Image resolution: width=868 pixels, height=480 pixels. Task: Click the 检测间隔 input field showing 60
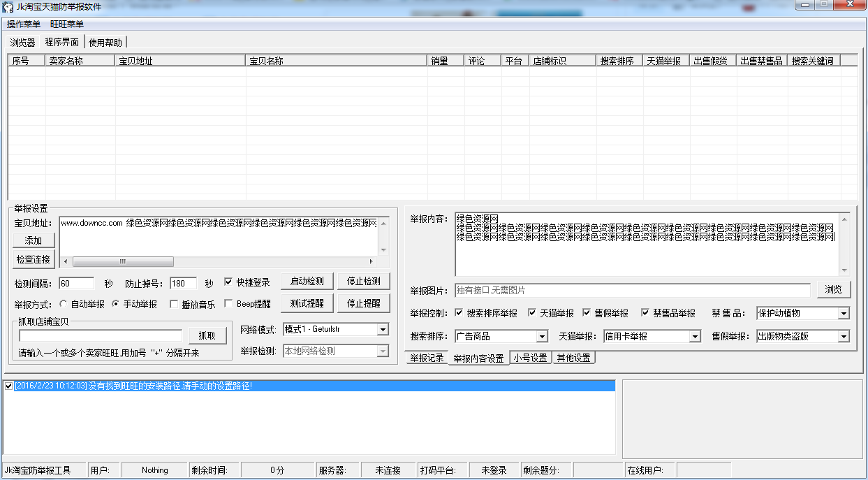[x=75, y=282]
